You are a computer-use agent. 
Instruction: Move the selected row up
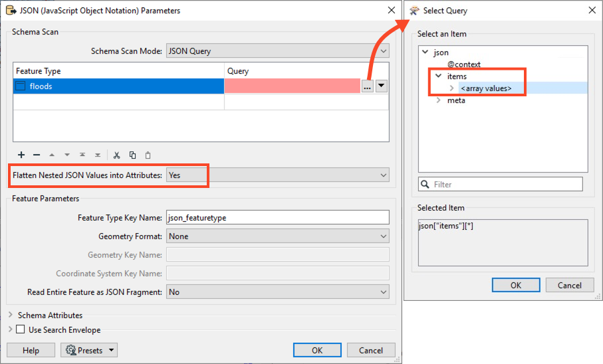pos(52,155)
